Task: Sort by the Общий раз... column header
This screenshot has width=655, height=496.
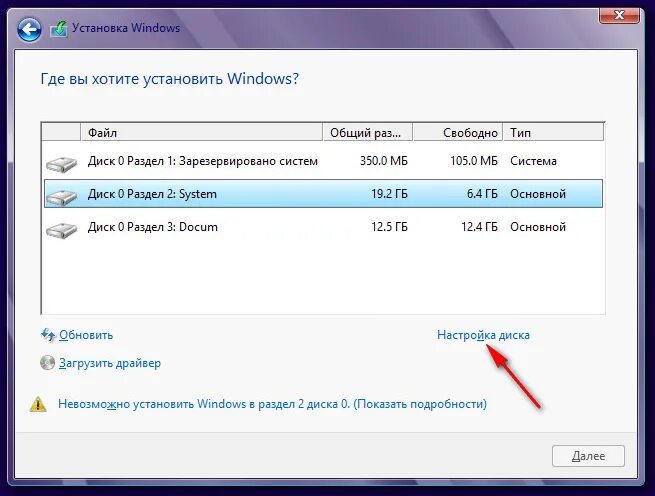Action: (368, 132)
